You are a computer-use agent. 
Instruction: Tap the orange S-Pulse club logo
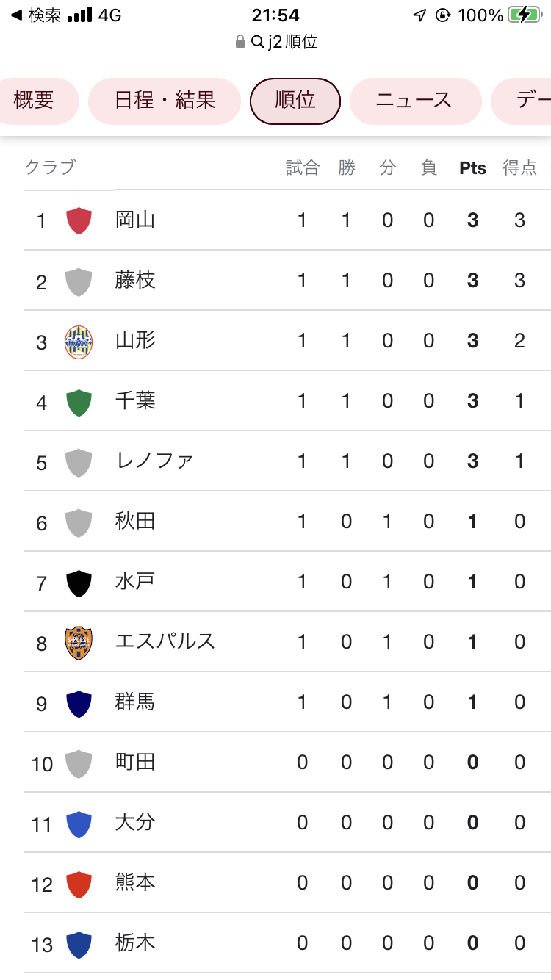point(79,643)
